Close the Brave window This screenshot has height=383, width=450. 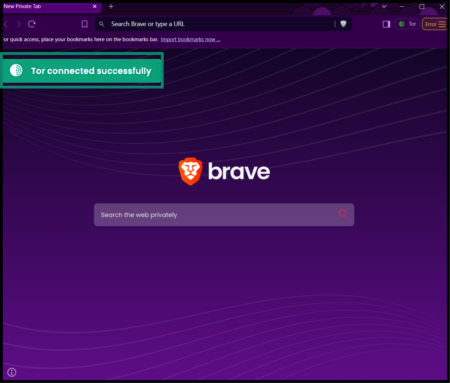442,6
